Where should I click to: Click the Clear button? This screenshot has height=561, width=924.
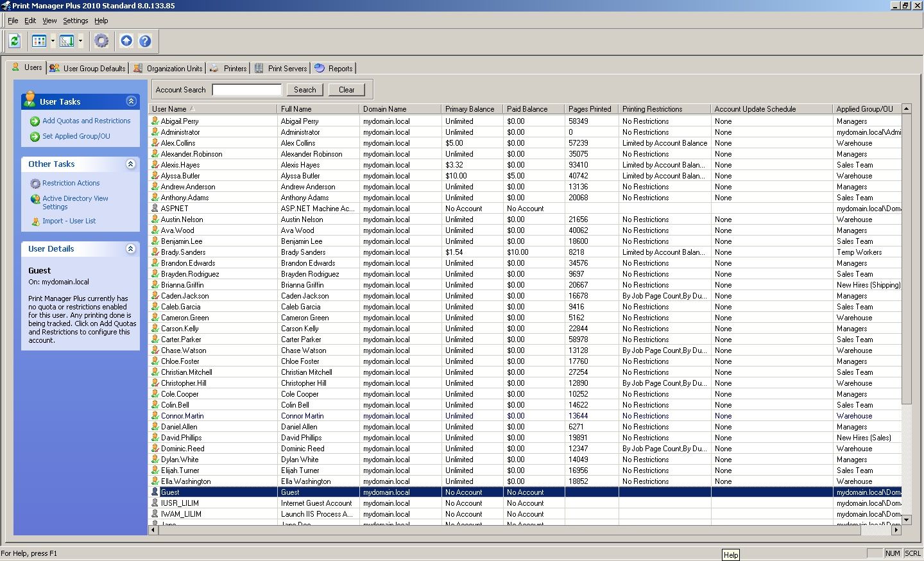(x=346, y=90)
